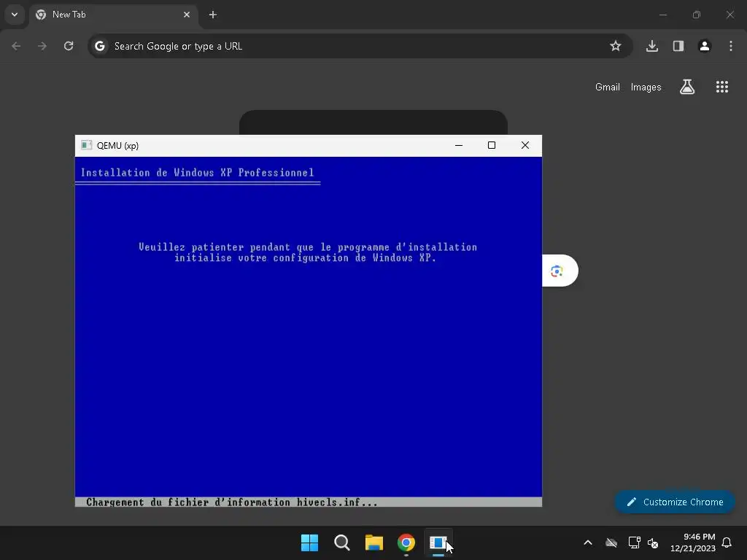747x560 pixels.
Task: Maximize the QEMU (xp) window
Action: point(492,145)
